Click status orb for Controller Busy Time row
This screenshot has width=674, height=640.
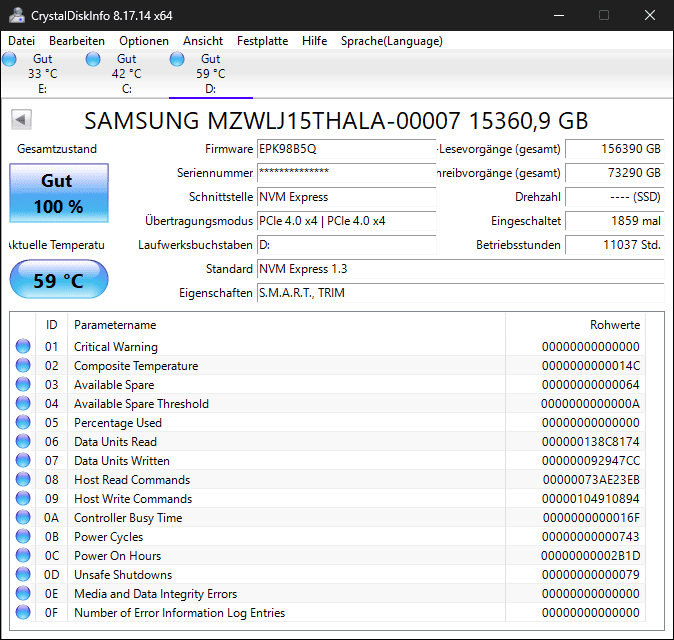tap(23, 517)
